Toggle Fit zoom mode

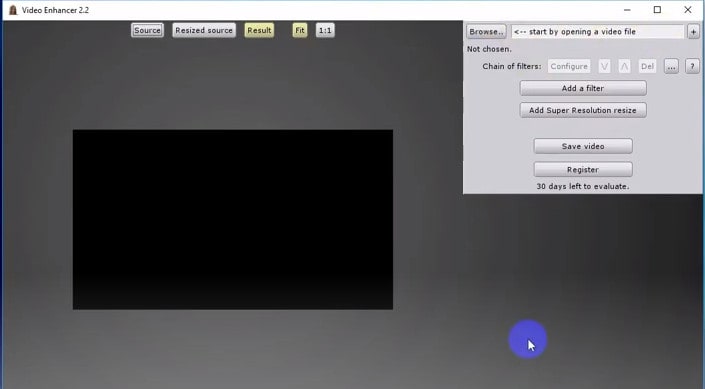(x=300, y=30)
